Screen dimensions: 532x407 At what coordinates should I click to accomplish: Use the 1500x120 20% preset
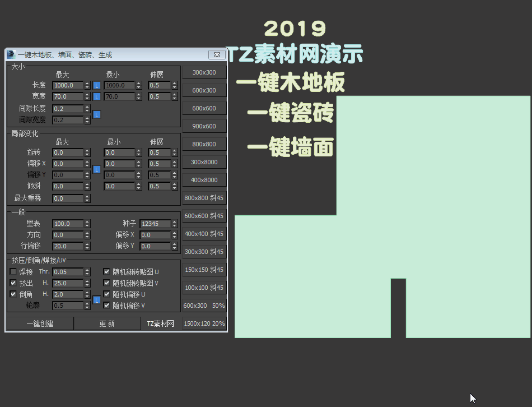click(x=204, y=324)
